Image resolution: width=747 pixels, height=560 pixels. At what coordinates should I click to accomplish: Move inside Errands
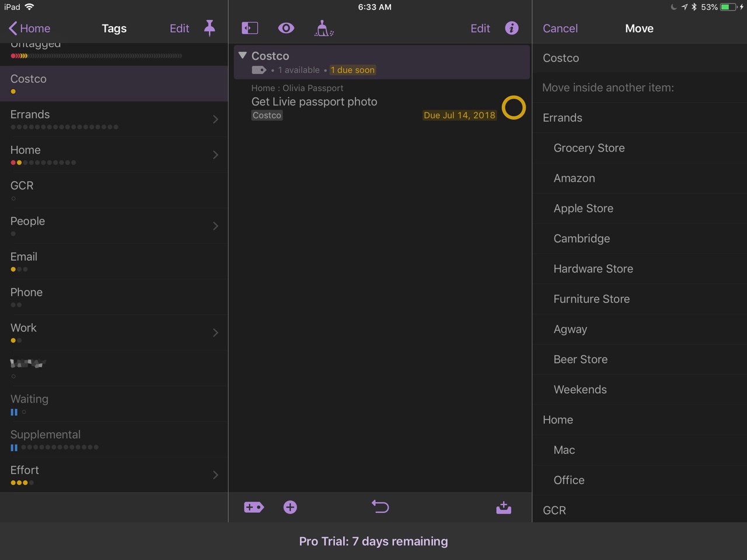640,118
